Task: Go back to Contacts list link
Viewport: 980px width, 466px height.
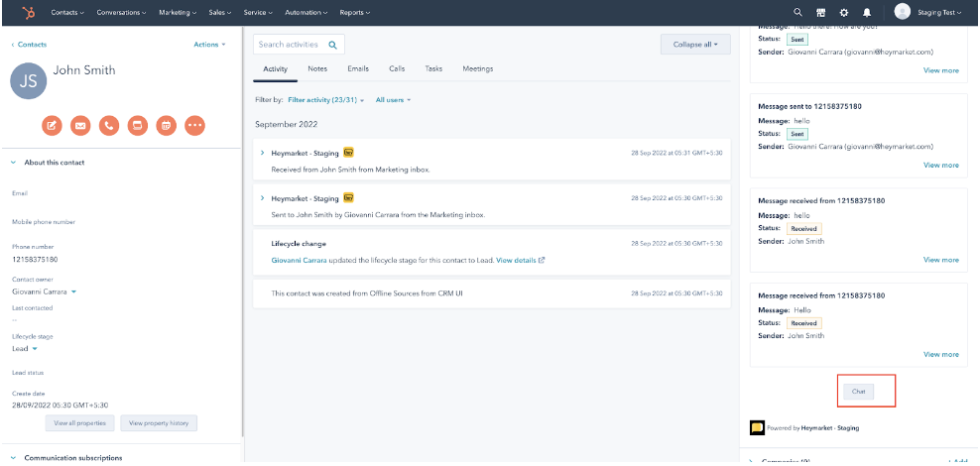Action: click(x=29, y=45)
